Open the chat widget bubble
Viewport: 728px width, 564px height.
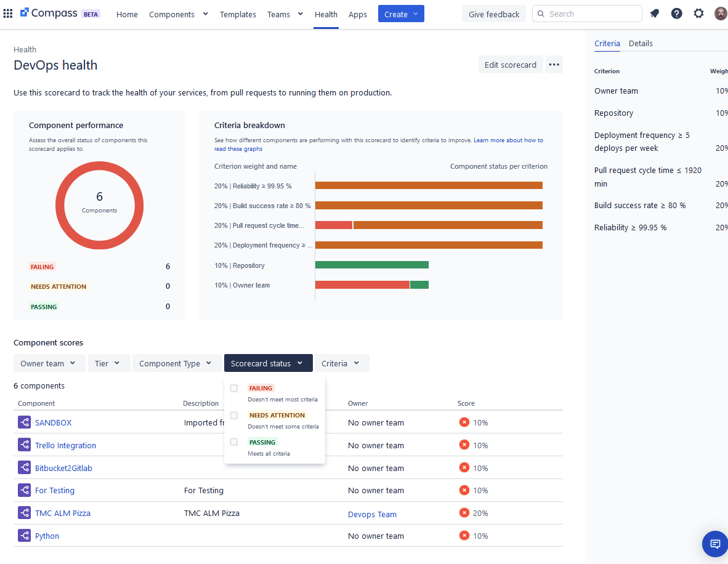tap(714, 544)
